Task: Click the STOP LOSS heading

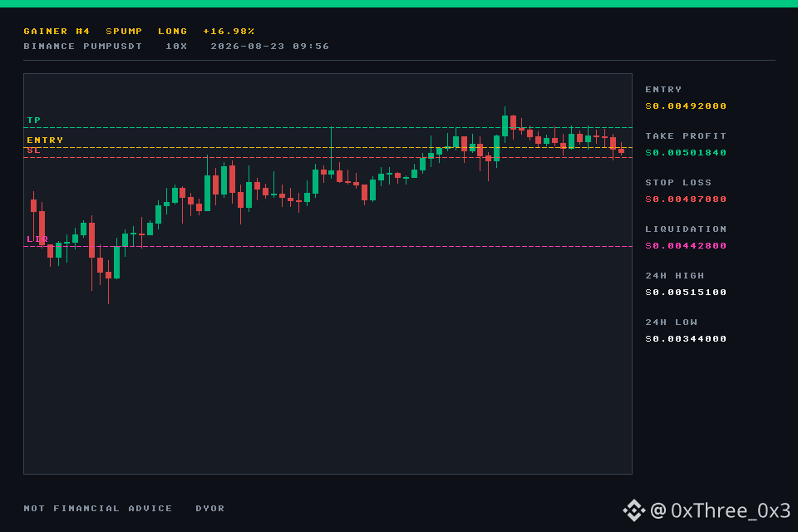Action: pyautogui.click(x=678, y=183)
